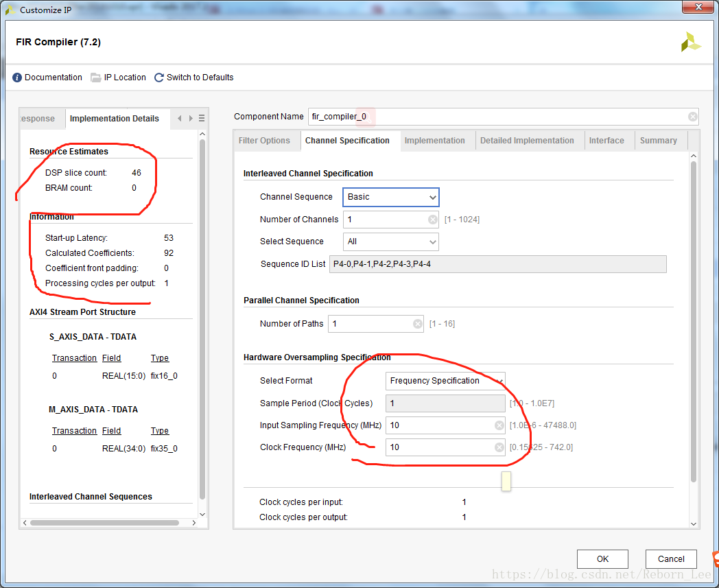
Task: Click right panel scroll down arrow
Action: (x=694, y=524)
